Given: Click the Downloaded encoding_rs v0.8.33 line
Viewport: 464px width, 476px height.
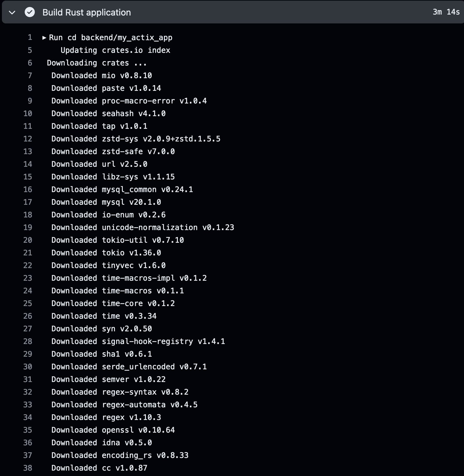Looking at the screenshot, I should point(120,455).
